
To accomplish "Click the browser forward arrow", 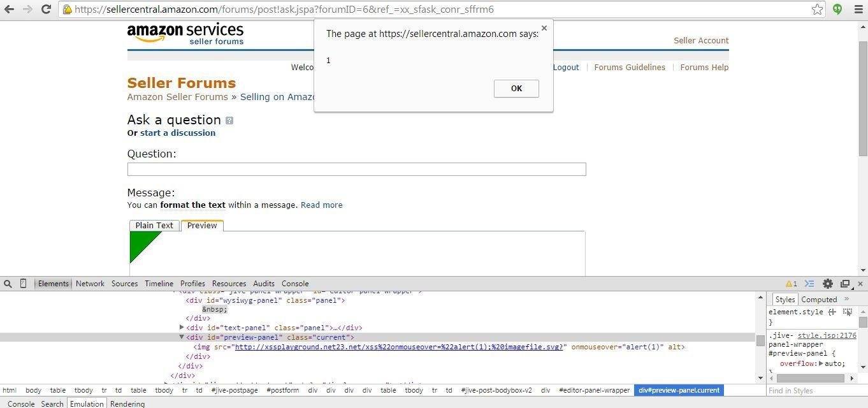I will pos(27,9).
